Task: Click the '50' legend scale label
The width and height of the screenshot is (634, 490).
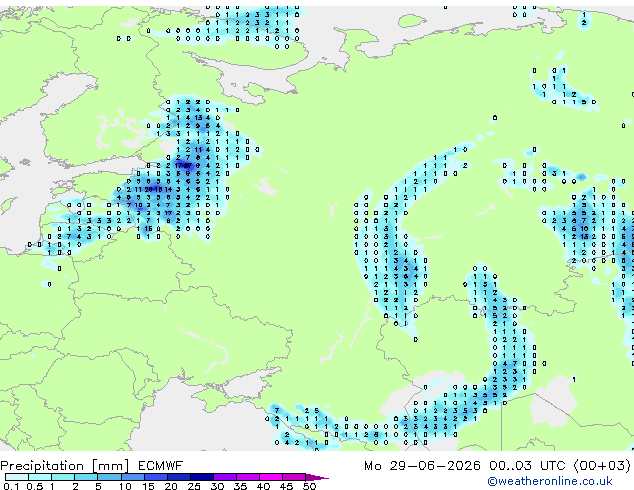Action: pyautogui.click(x=310, y=486)
